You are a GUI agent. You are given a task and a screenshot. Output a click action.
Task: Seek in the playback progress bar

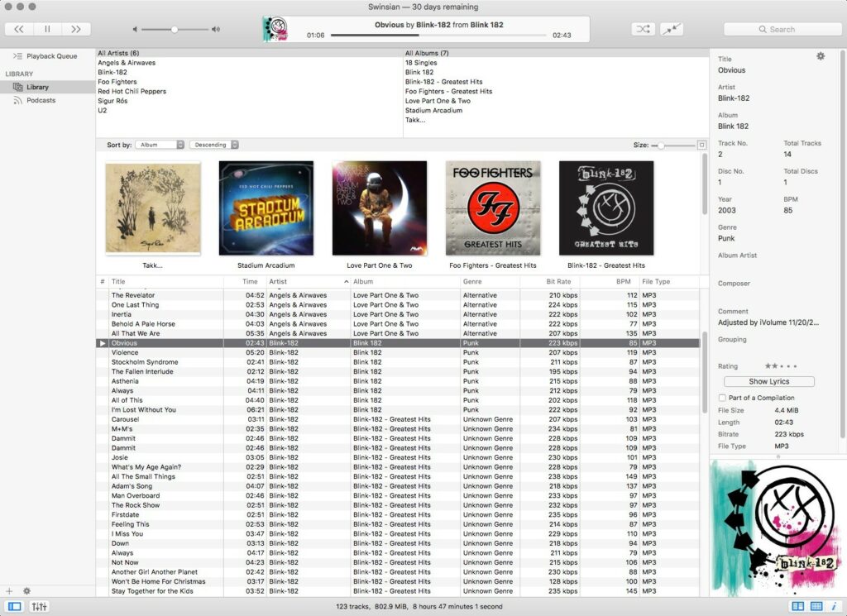click(x=438, y=35)
